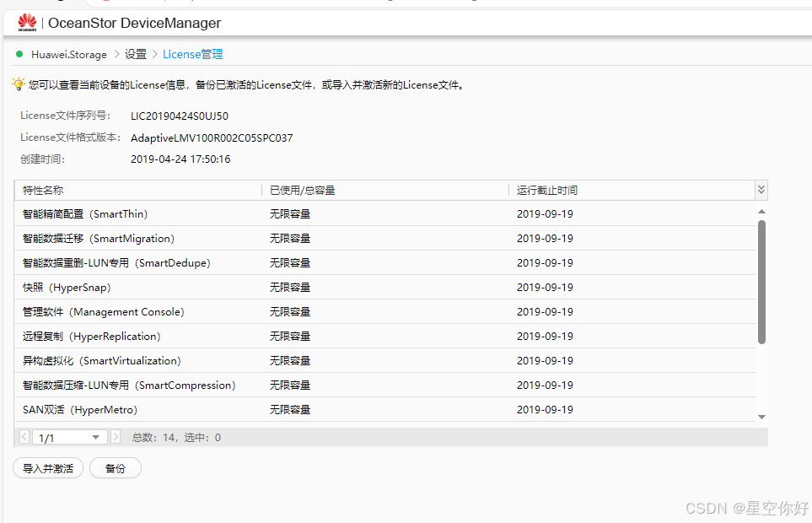Click the 导入并激活 button
Viewport: 812px width, 523px height.
pyautogui.click(x=48, y=468)
